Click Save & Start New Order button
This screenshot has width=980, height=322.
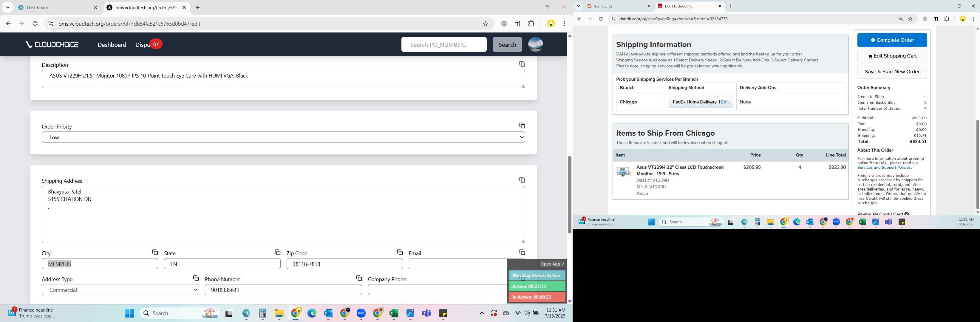click(892, 72)
